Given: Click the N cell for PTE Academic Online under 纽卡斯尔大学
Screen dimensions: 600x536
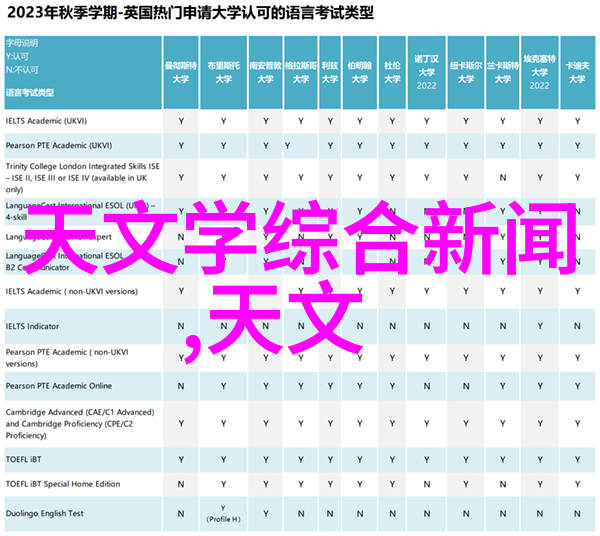Looking at the screenshot, I should (466, 386).
